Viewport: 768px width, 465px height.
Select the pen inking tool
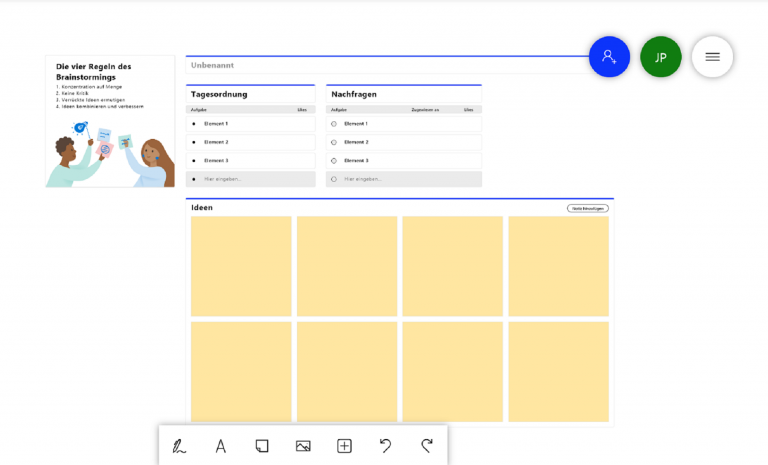point(179,446)
